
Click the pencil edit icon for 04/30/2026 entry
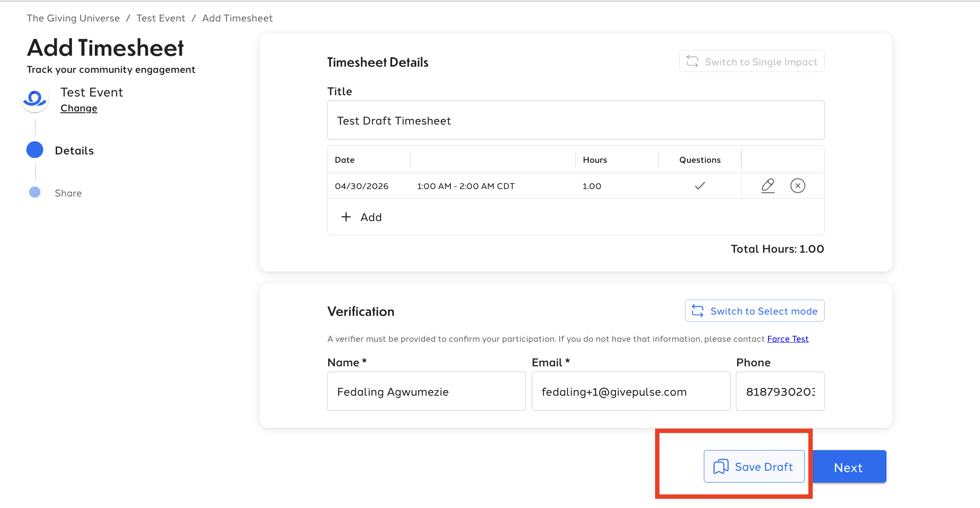(767, 186)
